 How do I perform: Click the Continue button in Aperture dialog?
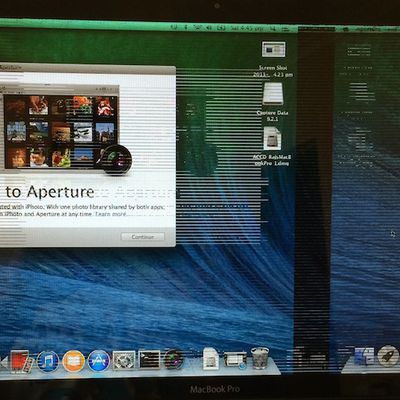pyautogui.click(x=143, y=237)
